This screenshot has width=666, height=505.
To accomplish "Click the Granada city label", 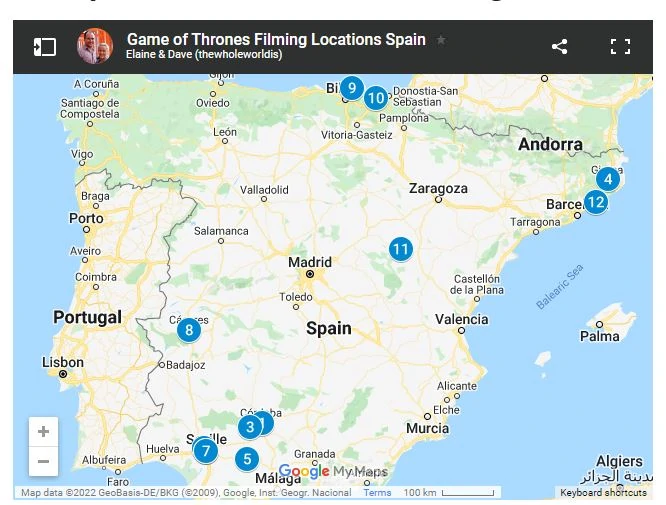I will (x=314, y=454).
